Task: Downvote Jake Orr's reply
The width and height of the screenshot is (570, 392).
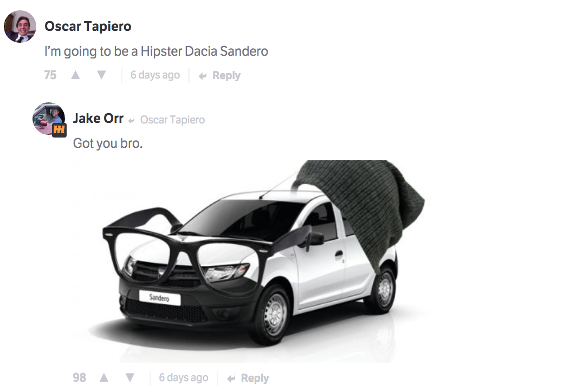Action: (130, 377)
